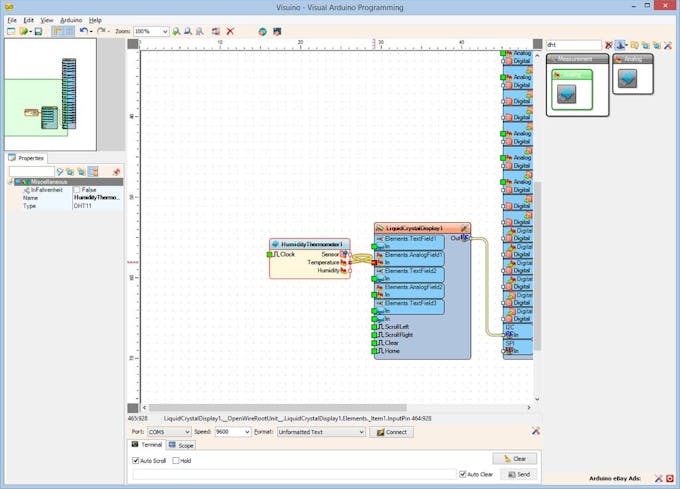Image resolution: width=680 pixels, height=489 pixels.
Task: Click the pin icon in Properties panel
Action: coord(116,172)
